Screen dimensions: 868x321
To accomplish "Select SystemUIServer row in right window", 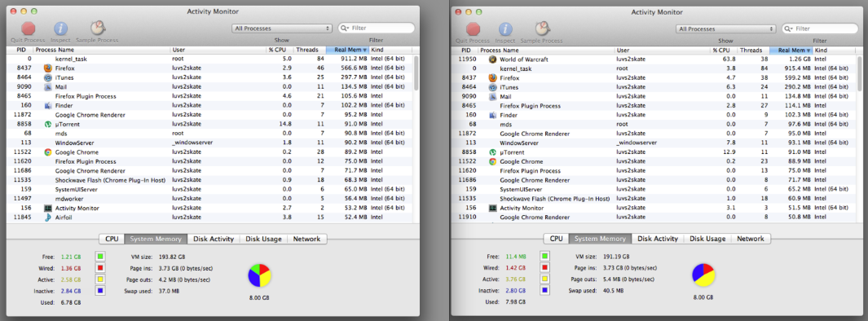I will (654, 189).
